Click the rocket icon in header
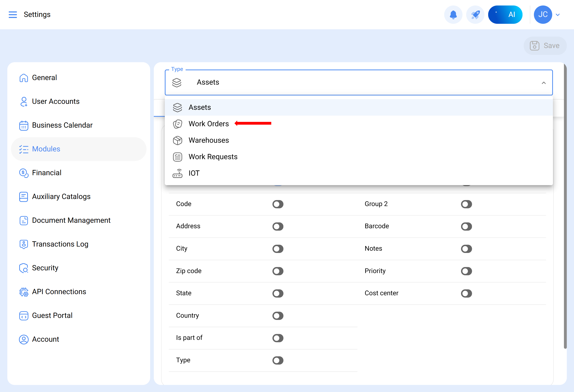The width and height of the screenshot is (574, 392). tap(475, 15)
